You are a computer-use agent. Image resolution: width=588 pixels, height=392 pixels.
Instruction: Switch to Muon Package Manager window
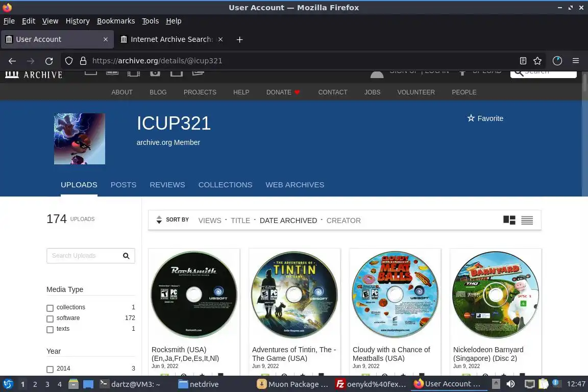292,384
